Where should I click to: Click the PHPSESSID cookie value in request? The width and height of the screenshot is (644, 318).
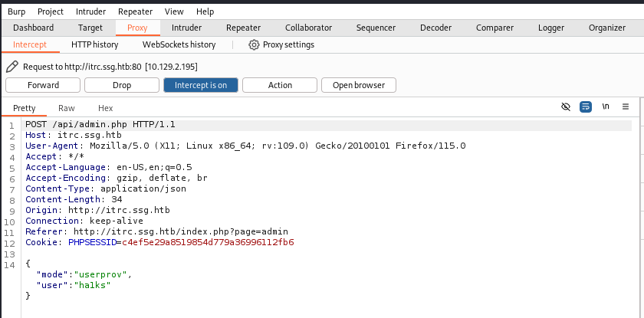pyautogui.click(x=208, y=242)
